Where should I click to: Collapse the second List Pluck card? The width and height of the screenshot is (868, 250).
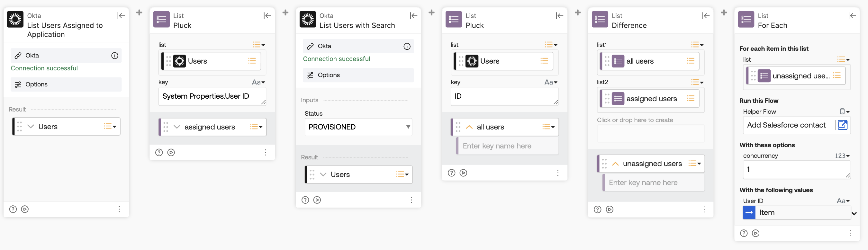click(x=559, y=15)
